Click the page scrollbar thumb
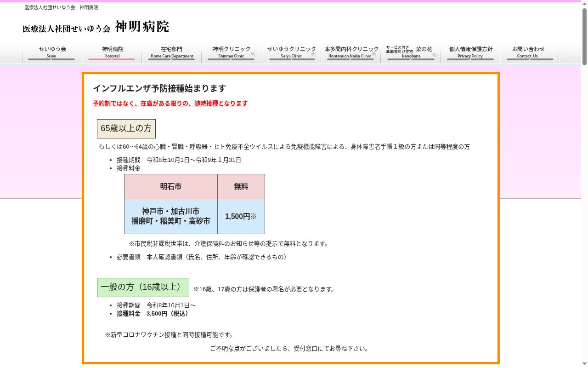 tap(584, 37)
